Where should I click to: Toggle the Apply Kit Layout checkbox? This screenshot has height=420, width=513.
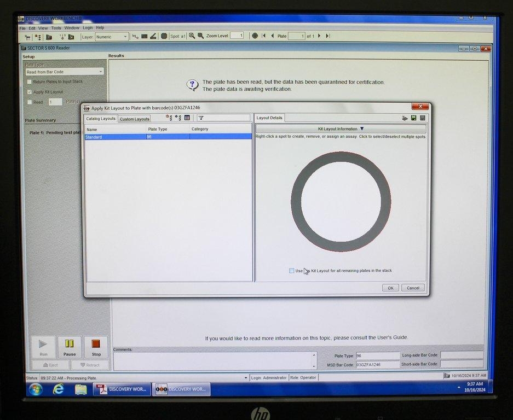30,92
